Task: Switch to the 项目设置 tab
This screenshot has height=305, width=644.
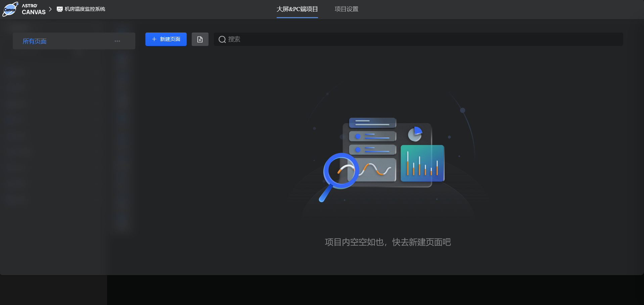Action: coord(346,9)
